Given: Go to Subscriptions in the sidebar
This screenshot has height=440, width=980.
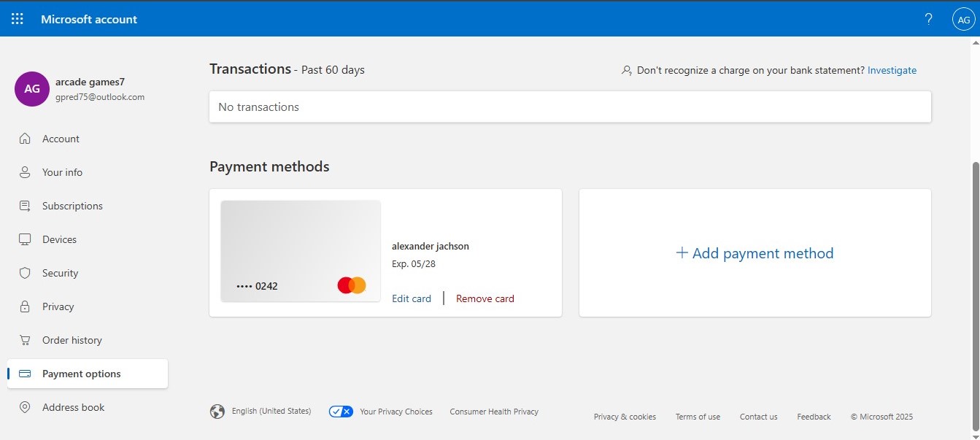Looking at the screenshot, I should pos(72,206).
